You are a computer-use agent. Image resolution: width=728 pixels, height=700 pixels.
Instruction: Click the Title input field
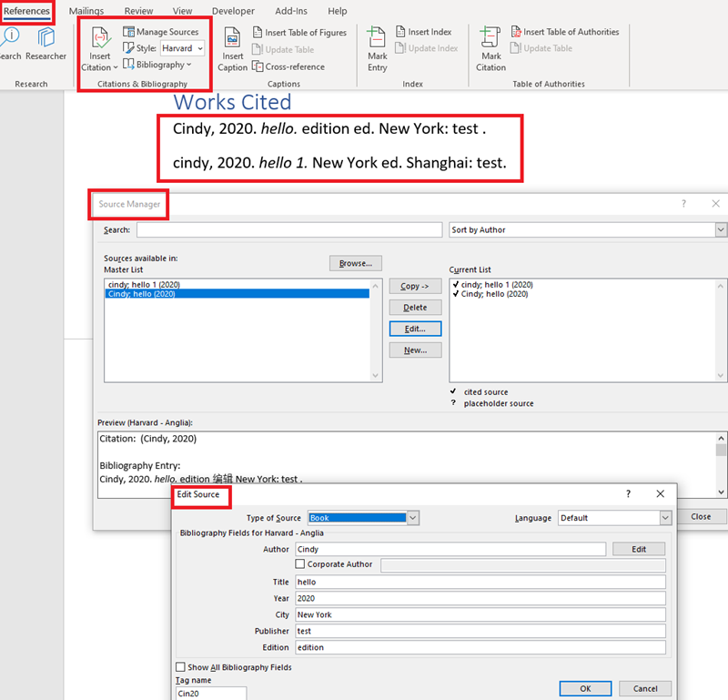[x=480, y=582]
